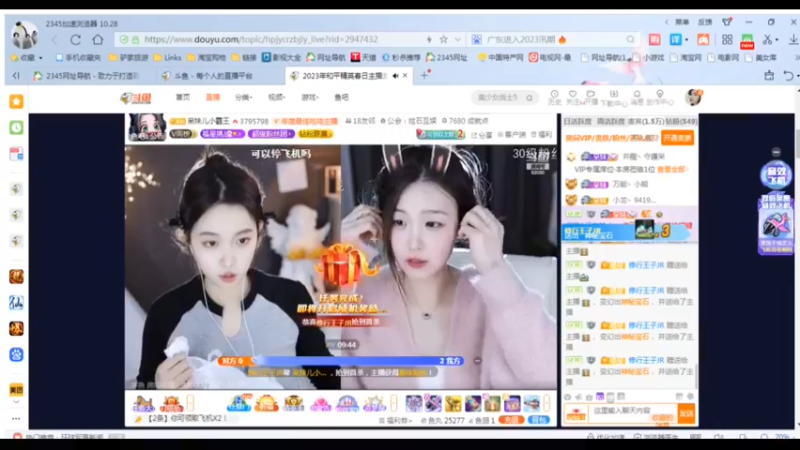Click the red gift box overlay in the video

pos(345,267)
